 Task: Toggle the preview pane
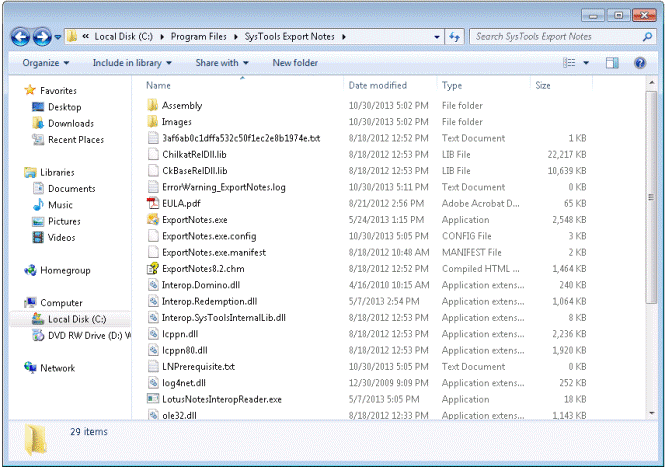tap(612, 63)
